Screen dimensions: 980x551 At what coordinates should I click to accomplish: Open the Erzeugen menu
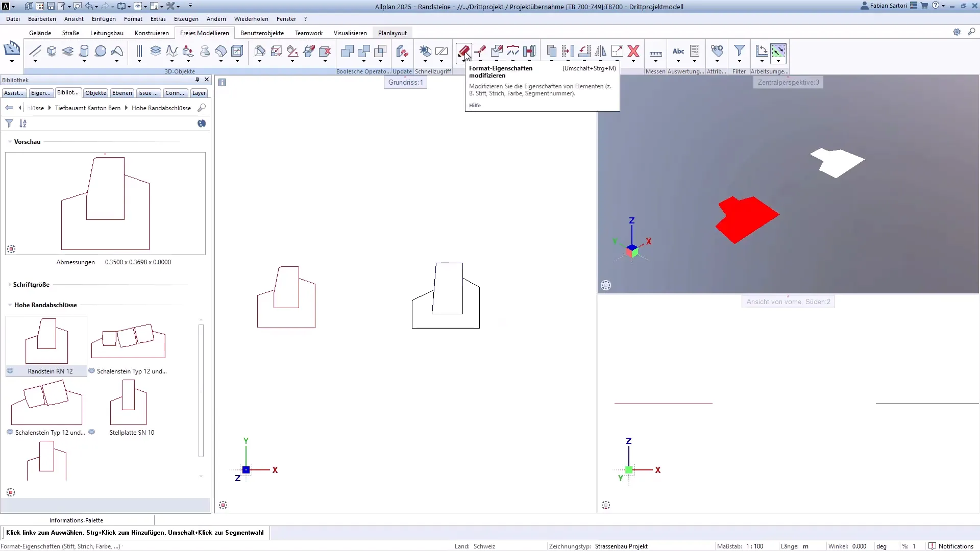[186, 19]
